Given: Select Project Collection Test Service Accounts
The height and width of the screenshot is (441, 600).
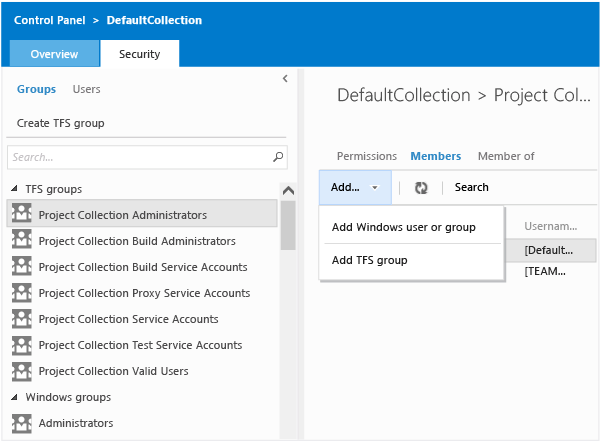Looking at the screenshot, I should click(x=142, y=345).
